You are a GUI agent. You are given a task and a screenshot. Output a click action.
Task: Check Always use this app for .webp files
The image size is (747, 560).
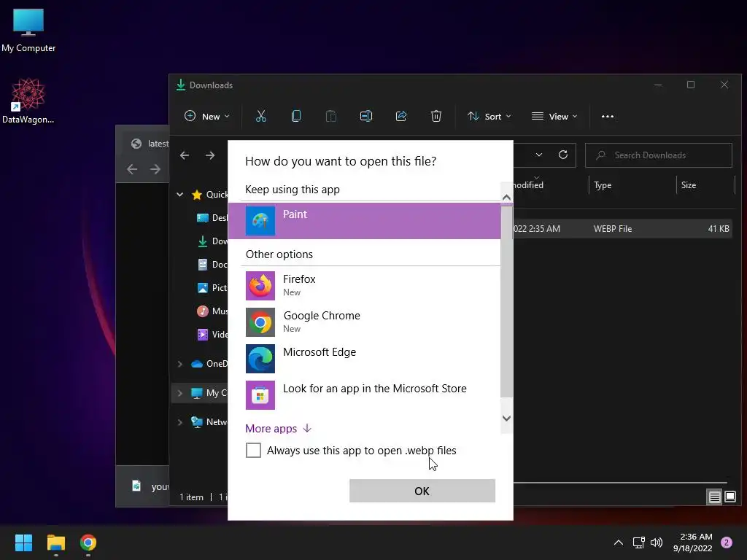(x=253, y=450)
